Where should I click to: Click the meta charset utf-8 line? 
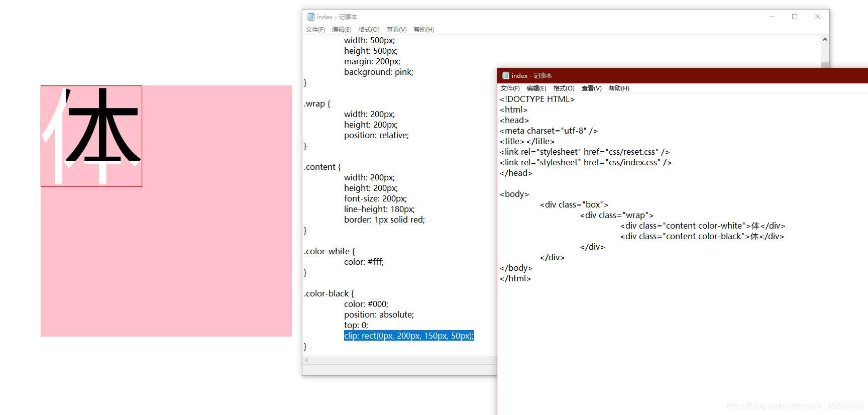point(549,131)
